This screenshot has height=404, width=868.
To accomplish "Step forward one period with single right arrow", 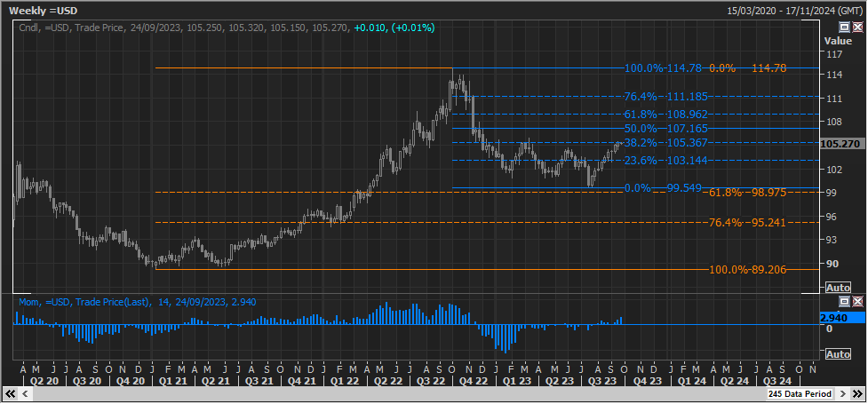I will pos(842,393).
